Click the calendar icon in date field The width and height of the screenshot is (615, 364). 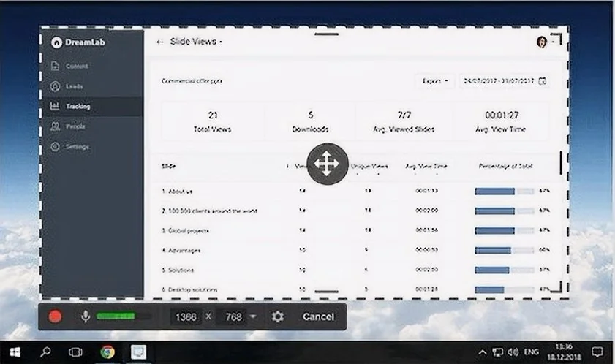click(x=542, y=81)
